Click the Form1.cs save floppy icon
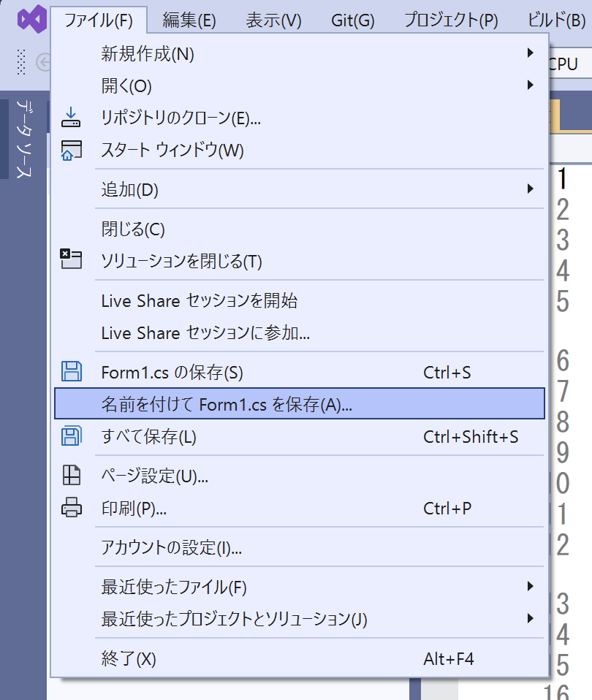Viewport: 592px width, 700px height. pos(72,371)
